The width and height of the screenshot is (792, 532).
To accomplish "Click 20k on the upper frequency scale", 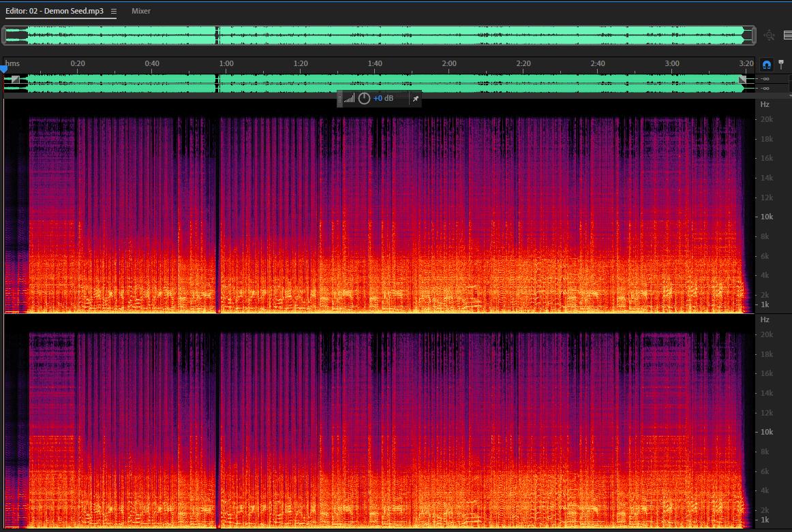I will tap(767, 120).
